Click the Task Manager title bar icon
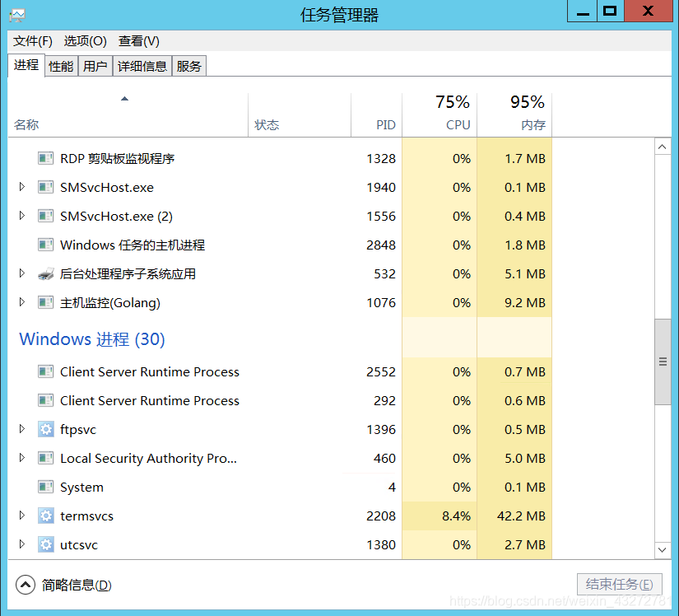This screenshot has width=679, height=616. (17, 16)
